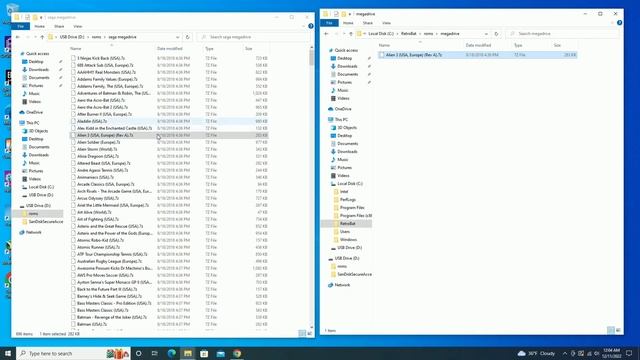Switch to large icons view in the sega megadrive status bar
The image size is (640, 360).
point(309,333)
